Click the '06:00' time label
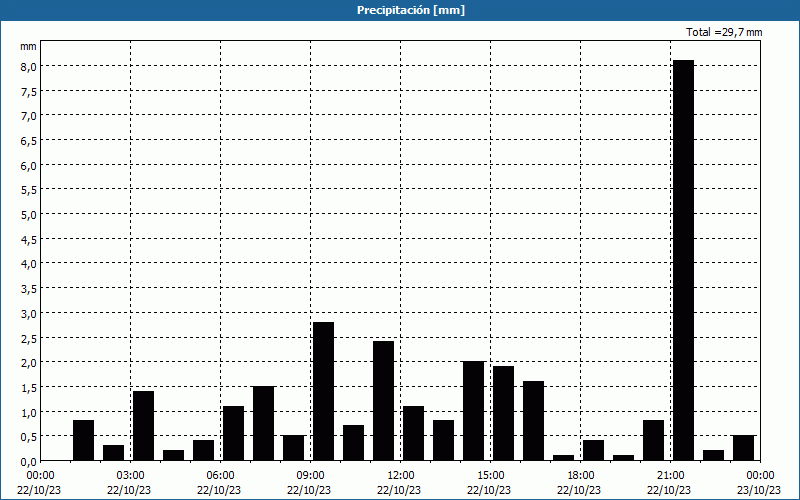 pyautogui.click(x=220, y=476)
